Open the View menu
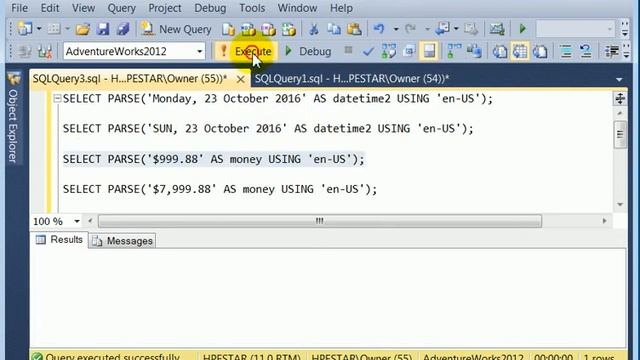 click(x=83, y=8)
